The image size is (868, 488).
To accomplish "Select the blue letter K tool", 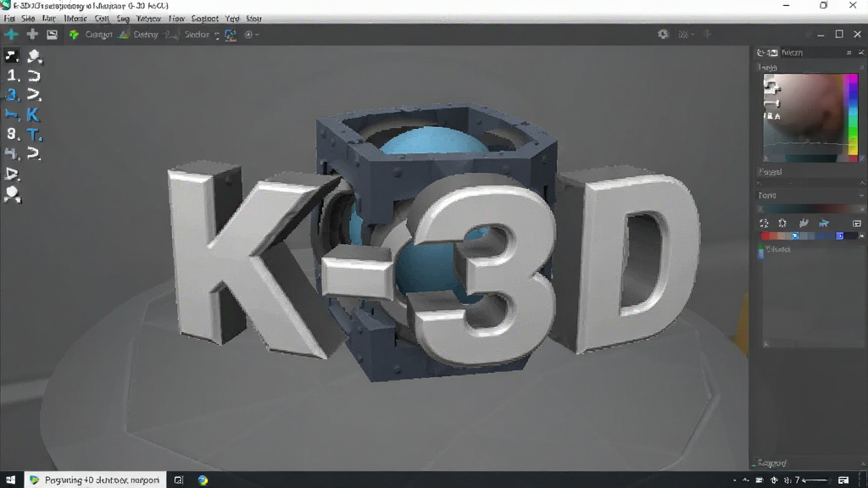I will (x=33, y=114).
